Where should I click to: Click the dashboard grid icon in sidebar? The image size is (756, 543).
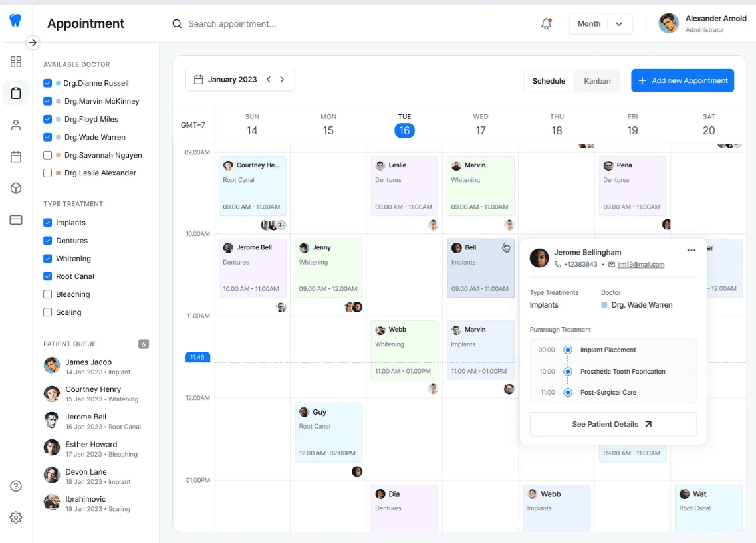(x=16, y=61)
